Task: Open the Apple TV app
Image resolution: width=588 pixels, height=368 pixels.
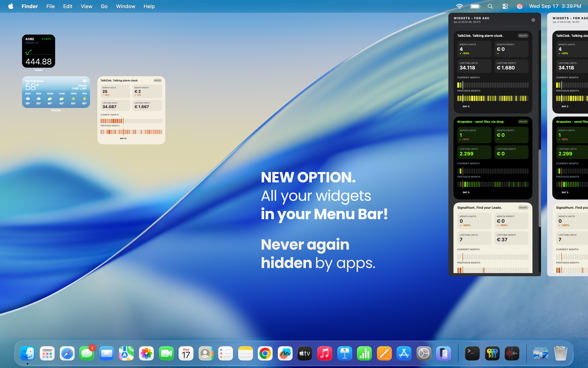Action: click(x=305, y=353)
